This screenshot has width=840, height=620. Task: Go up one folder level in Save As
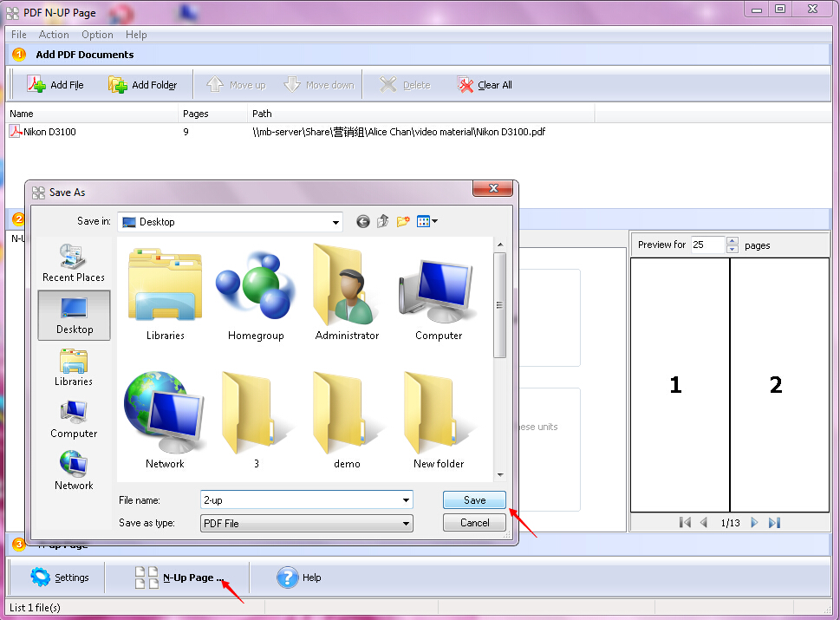[382, 221]
